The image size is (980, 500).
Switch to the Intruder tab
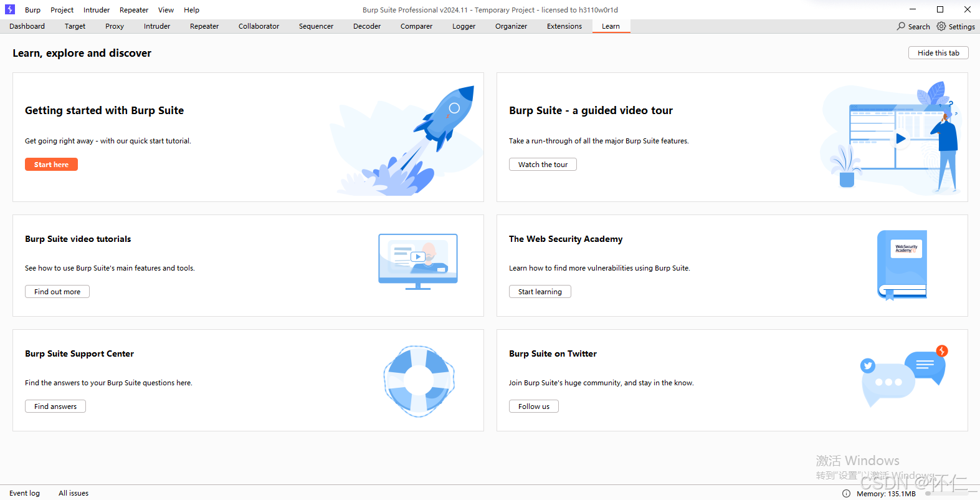157,26
